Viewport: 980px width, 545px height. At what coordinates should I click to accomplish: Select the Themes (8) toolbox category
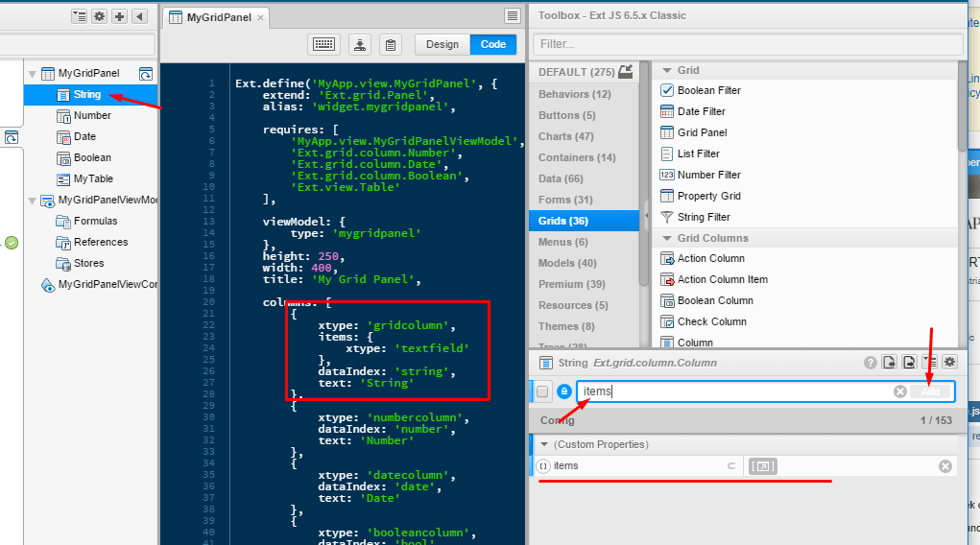coord(584,326)
